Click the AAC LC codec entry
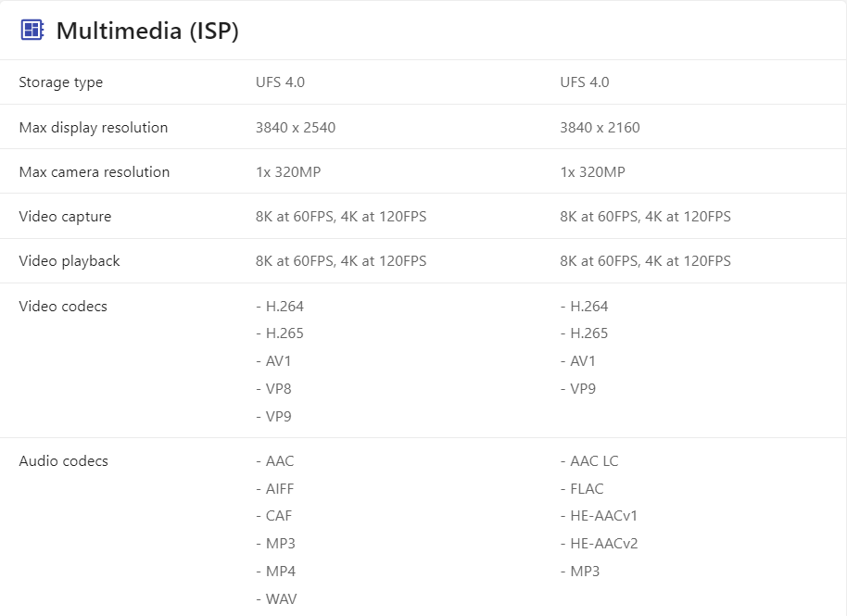The image size is (847, 616). coord(594,460)
